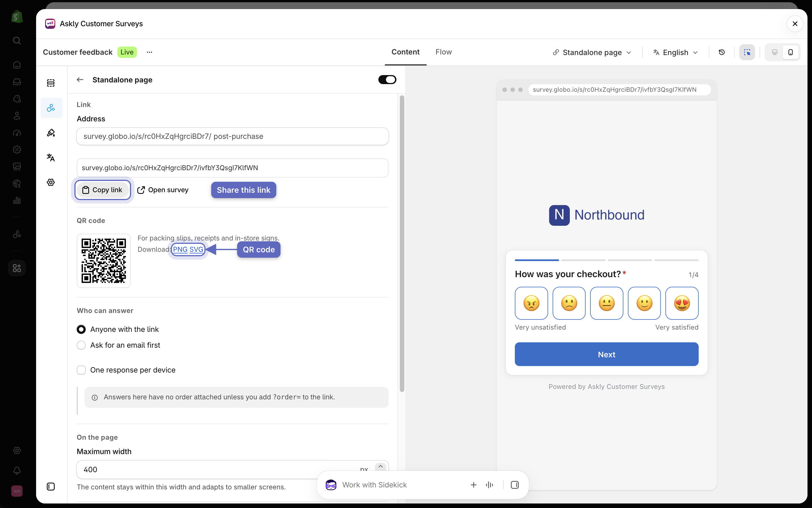Switch preview to desktop view
Viewport: 812px width, 508px height.
[x=775, y=52]
